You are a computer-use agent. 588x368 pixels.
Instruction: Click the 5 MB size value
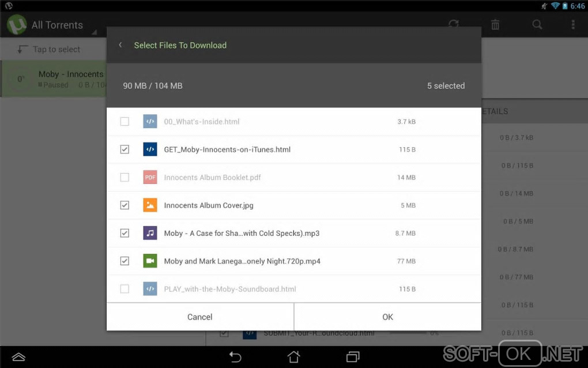coord(408,205)
